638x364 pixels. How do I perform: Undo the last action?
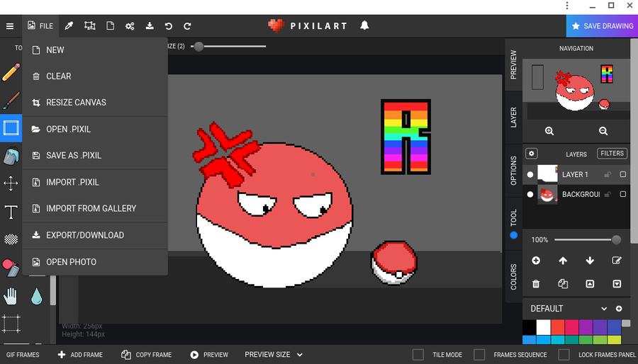click(169, 26)
